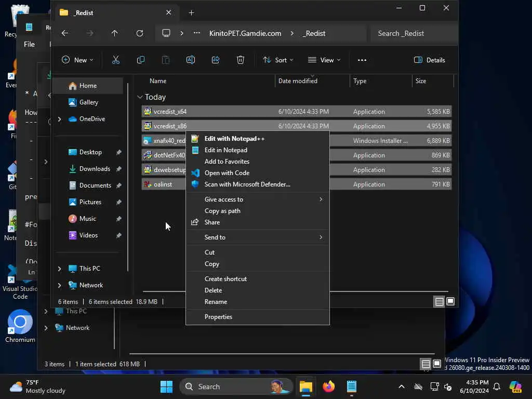Click the This PC monitor icon in address bar
This screenshot has width=532, height=399.
click(166, 33)
